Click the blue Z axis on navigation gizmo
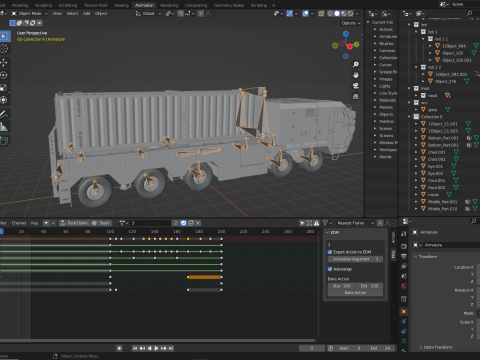This screenshot has height=360, width=480. pyautogui.click(x=346, y=34)
